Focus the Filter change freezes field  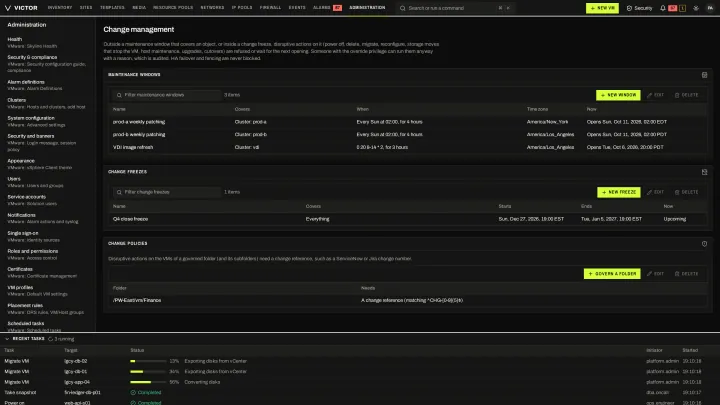click(167, 192)
